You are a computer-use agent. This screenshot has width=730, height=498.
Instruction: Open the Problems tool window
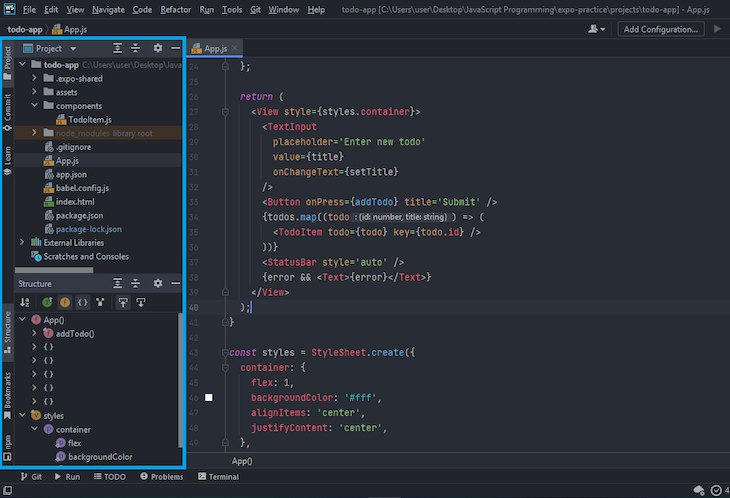click(x=160, y=477)
